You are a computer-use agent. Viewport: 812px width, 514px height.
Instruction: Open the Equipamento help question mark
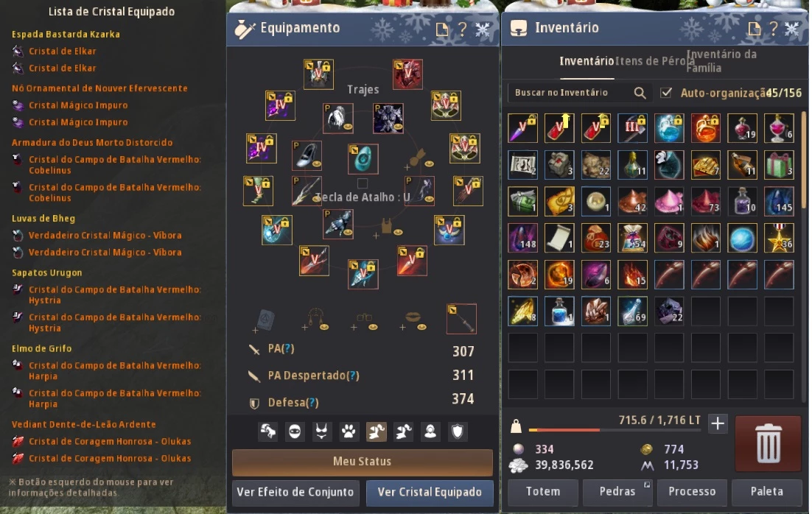(462, 29)
